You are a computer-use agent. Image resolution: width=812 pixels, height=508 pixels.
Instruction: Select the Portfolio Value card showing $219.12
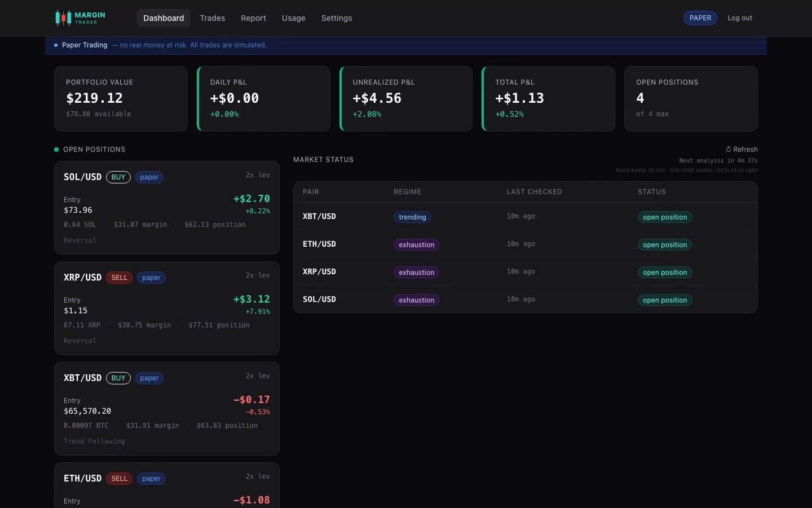[121, 99]
